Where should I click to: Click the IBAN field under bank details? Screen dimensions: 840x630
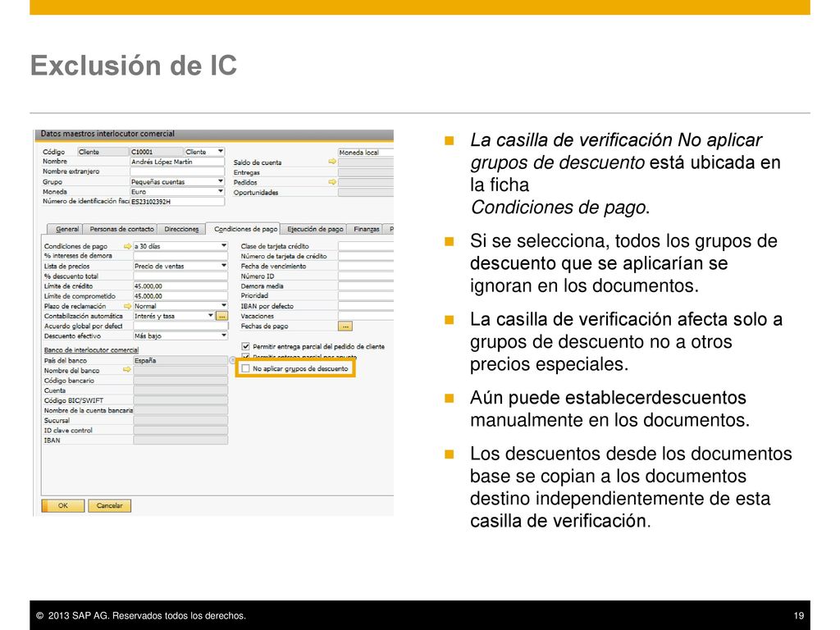coord(180,441)
